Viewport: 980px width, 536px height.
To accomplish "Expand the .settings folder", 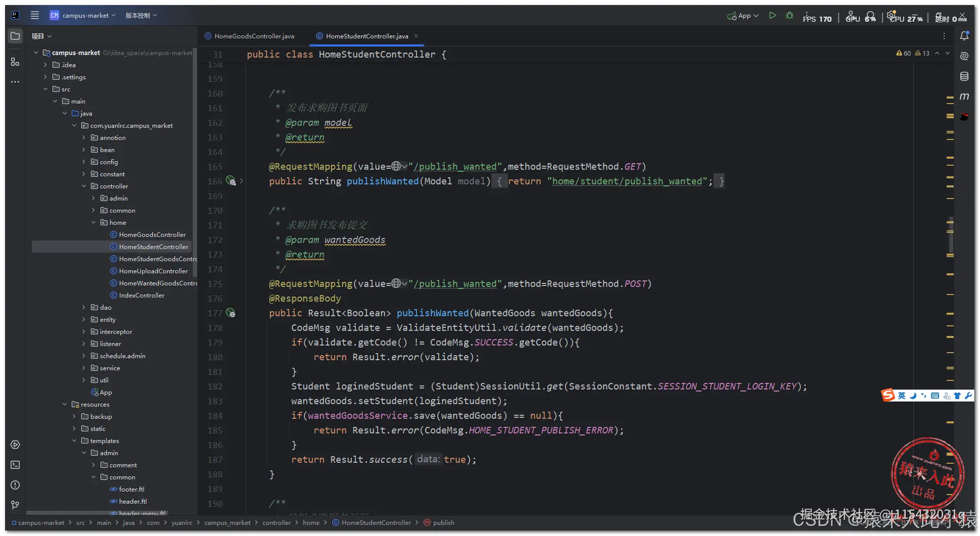I will click(x=45, y=77).
